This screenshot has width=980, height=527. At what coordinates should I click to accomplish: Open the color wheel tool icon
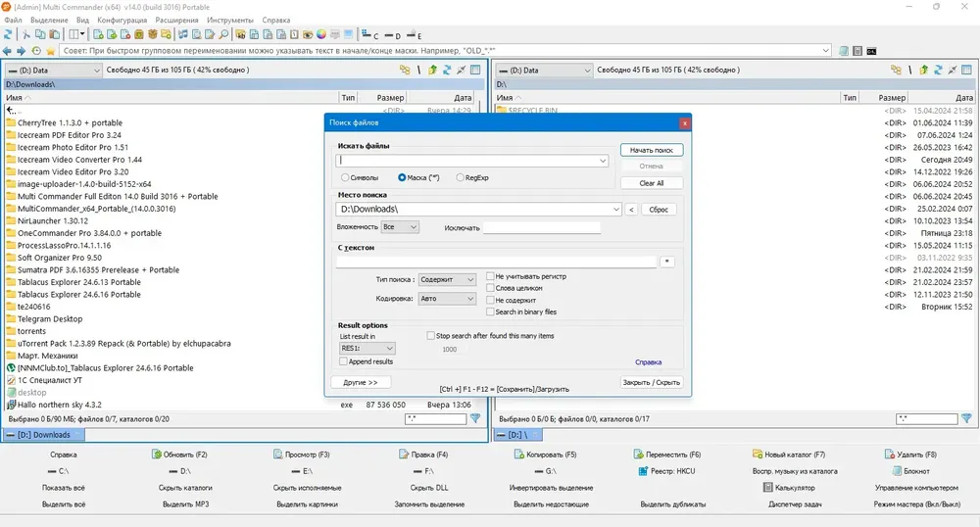(321, 35)
